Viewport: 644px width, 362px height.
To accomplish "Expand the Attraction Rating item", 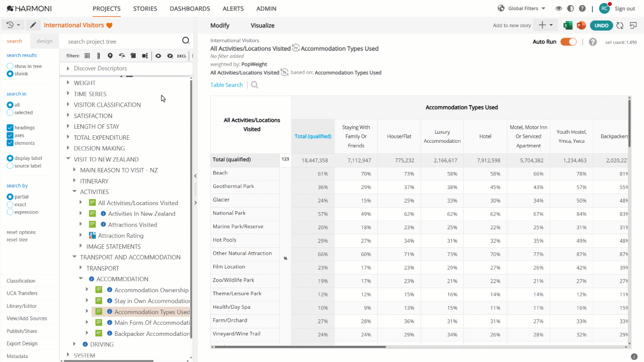I will pyautogui.click(x=81, y=235).
